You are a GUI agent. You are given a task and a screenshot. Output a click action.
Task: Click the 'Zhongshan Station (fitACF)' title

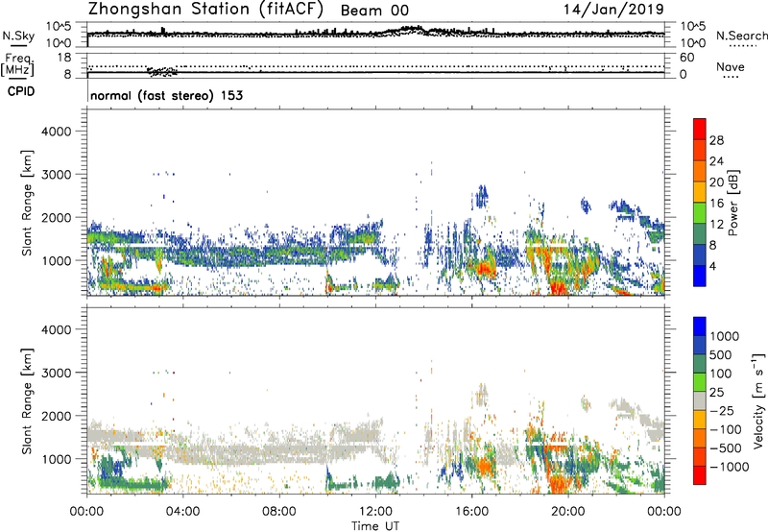pyautogui.click(x=206, y=10)
